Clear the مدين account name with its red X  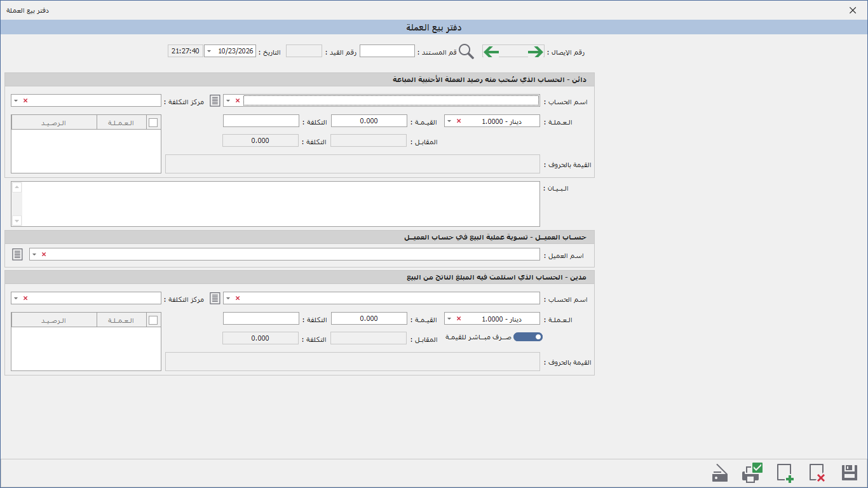(238, 298)
